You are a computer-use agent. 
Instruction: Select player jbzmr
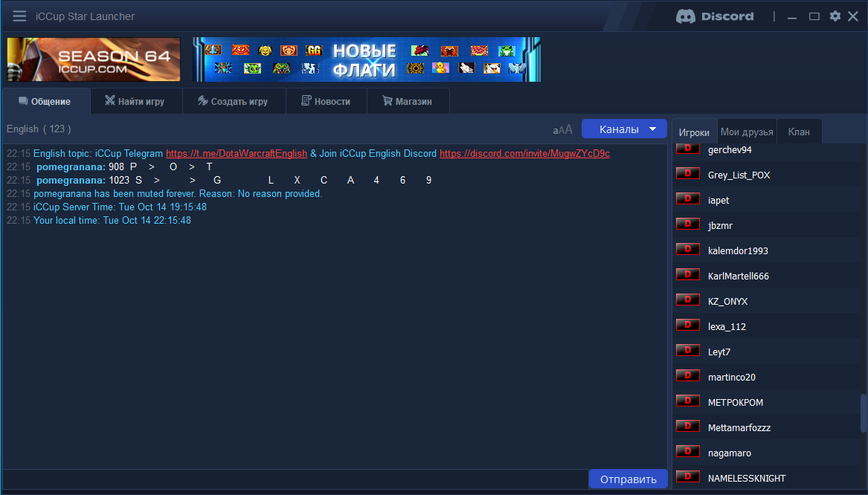pyautogui.click(x=720, y=226)
